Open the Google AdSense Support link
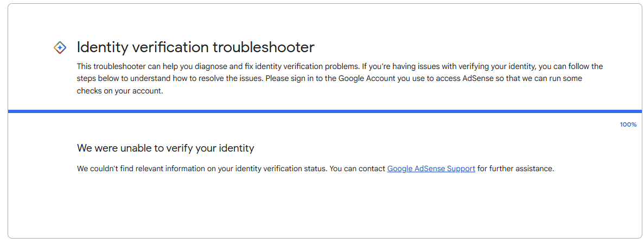 pos(431,168)
